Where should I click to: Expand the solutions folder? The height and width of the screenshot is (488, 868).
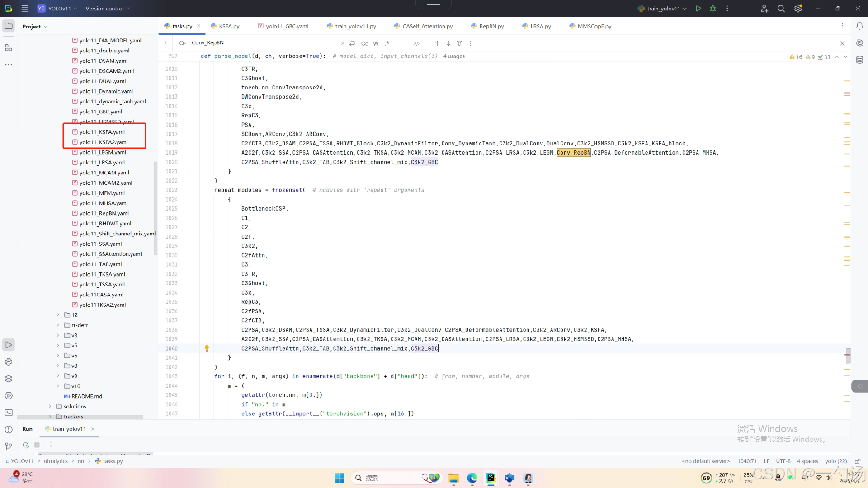tap(50, 407)
